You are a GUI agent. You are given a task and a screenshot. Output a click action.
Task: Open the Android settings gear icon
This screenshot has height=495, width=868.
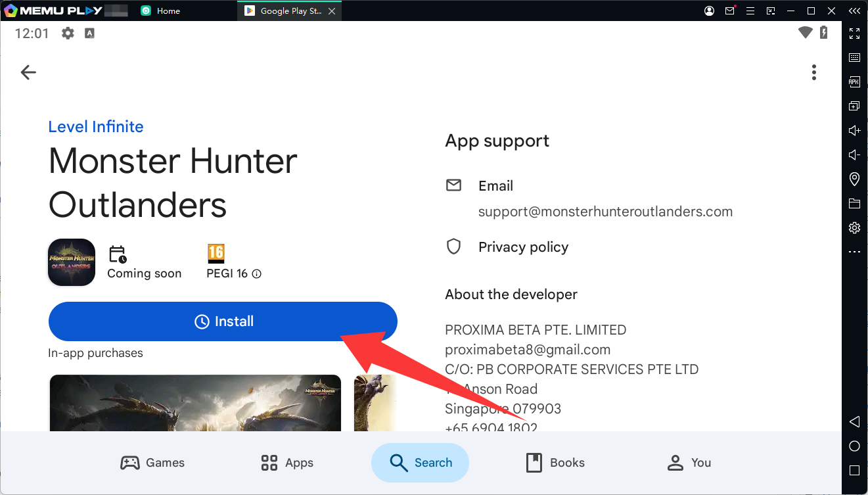click(x=68, y=33)
